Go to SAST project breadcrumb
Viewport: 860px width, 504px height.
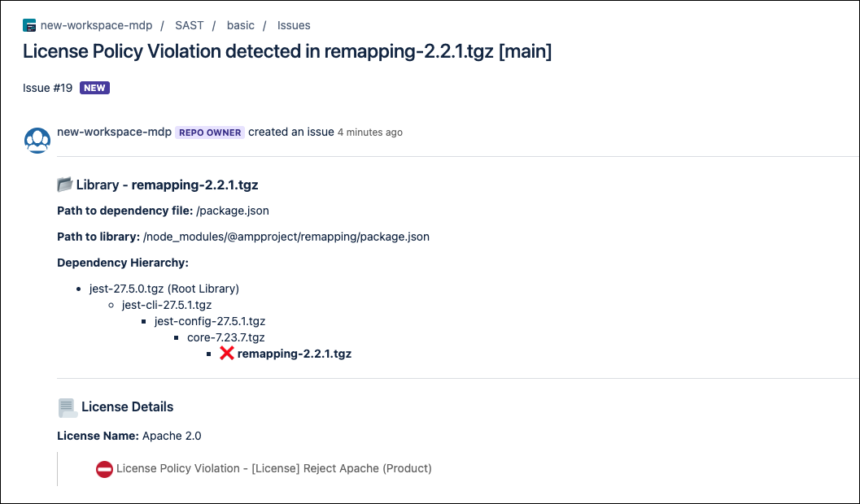[189, 25]
